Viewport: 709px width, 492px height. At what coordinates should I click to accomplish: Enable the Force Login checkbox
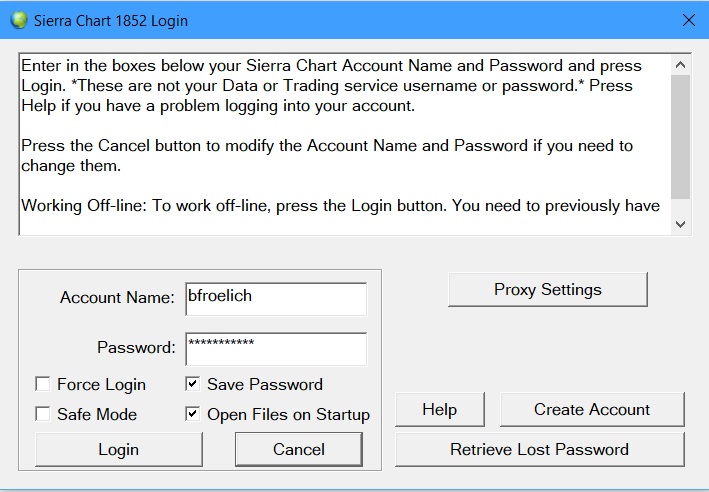pyautogui.click(x=43, y=384)
